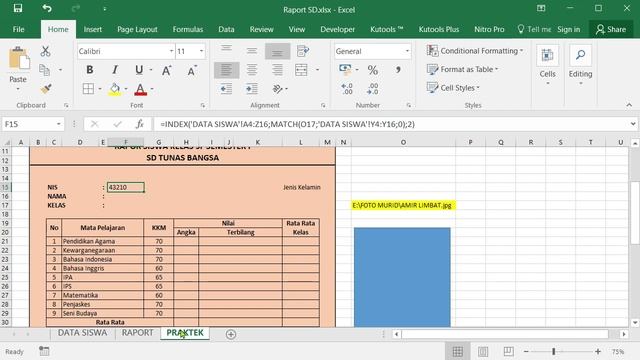Viewport: 640px width, 360px height.
Task: Toggle bottom align button
Action: 278,51
